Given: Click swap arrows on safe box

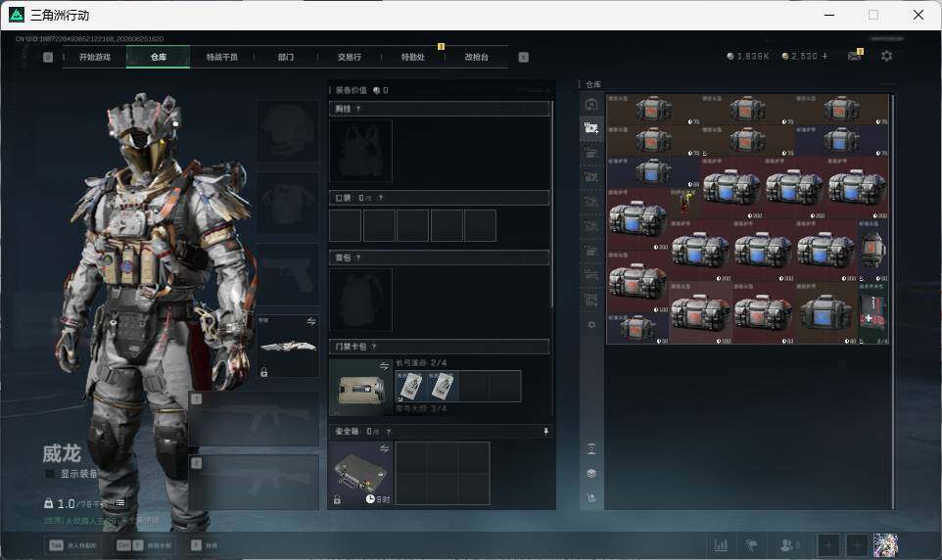Looking at the screenshot, I should click(385, 448).
